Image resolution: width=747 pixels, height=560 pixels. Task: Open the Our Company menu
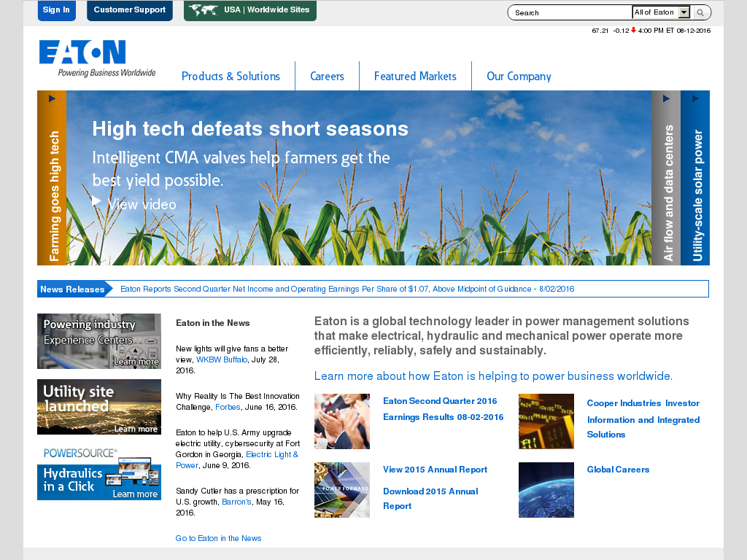(519, 76)
